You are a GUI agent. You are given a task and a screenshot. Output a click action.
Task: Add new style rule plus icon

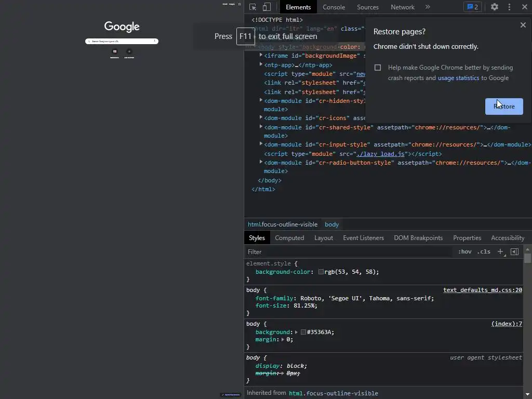tap(500, 252)
